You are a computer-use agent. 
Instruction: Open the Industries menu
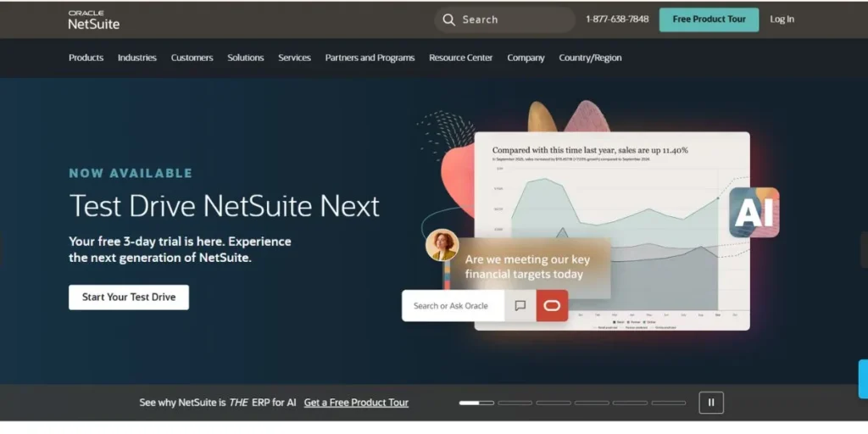(136, 58)
